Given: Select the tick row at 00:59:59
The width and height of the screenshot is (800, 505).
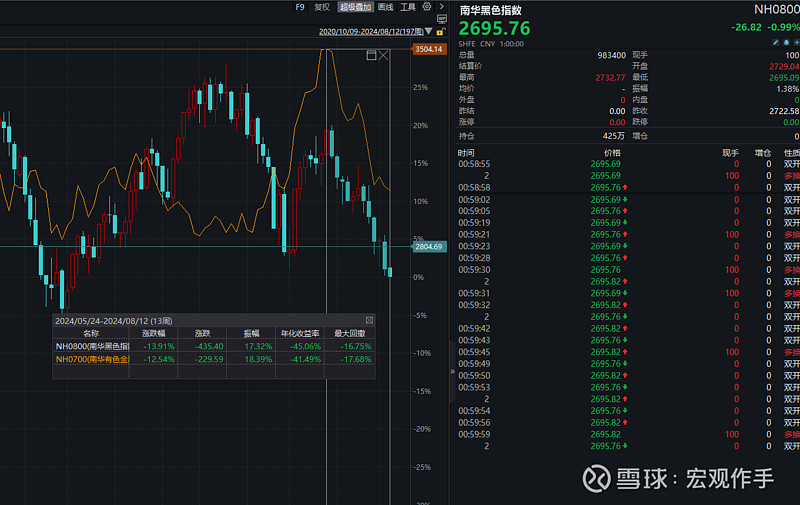Looking at the screenshot, I should tap(628, 435).
